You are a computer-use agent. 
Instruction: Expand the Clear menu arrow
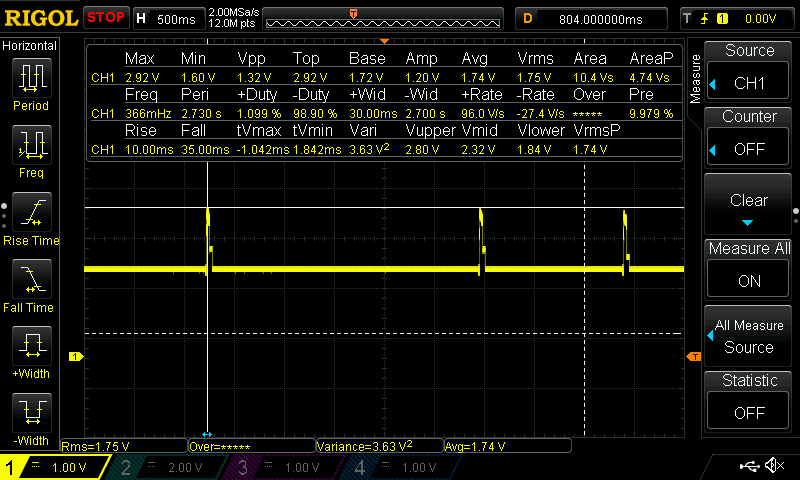pyautogui.click(x=747, y=222)
